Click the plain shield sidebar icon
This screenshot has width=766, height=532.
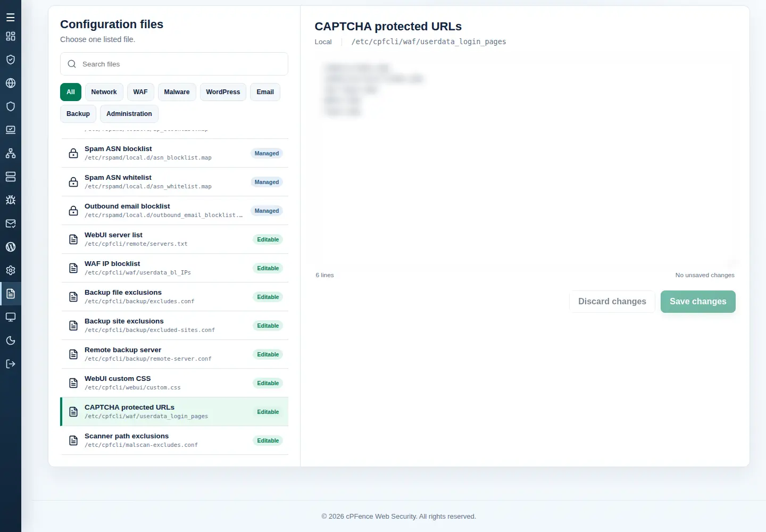[11, 106]
